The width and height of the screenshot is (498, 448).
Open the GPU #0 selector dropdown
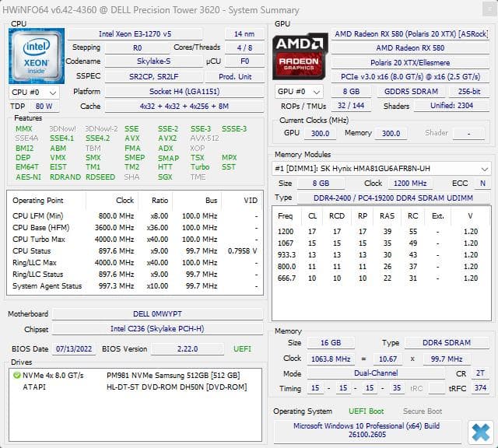[x=299, y=92]
